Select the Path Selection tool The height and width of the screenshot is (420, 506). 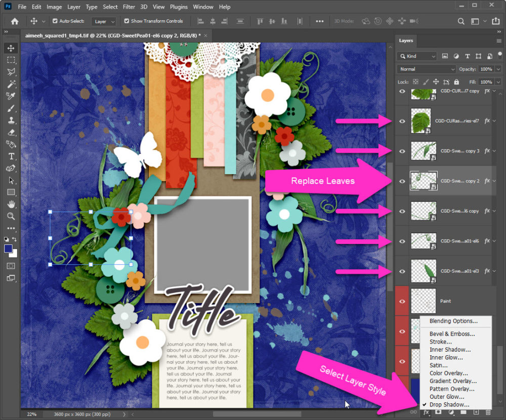click(x=11, y=180)
